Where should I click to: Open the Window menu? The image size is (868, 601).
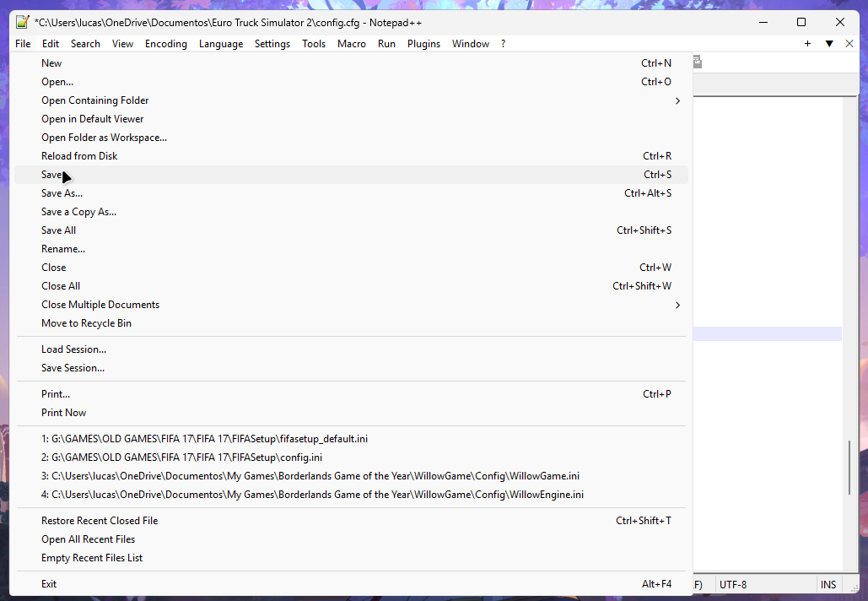(471, 44)
